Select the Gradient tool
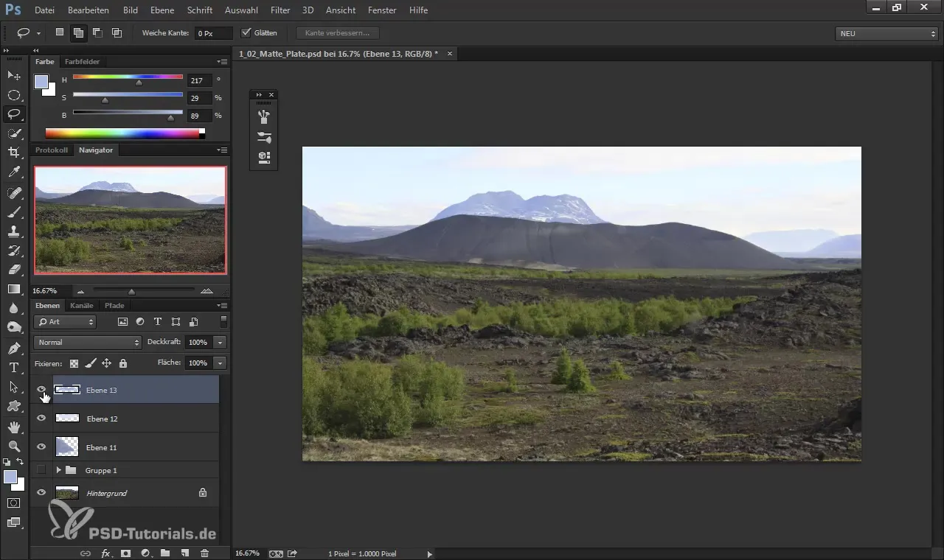 14,289
